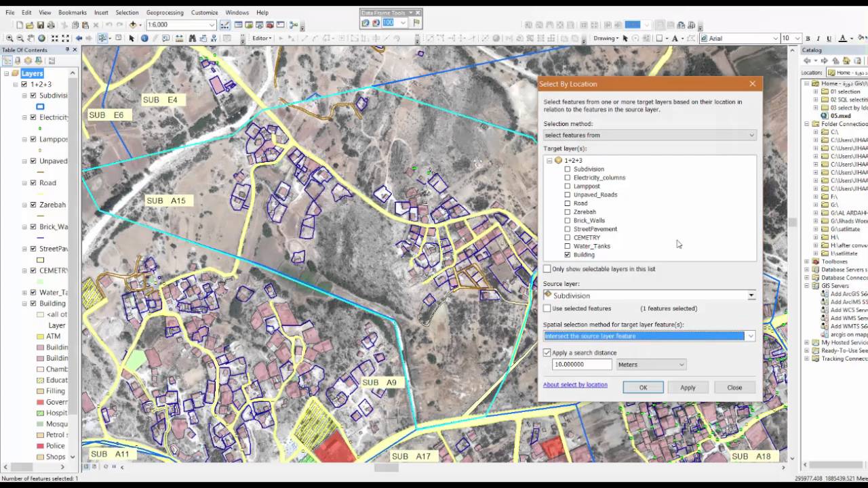This screenshot has height=488, width=868.
Task: Select the Identify tool
Action: (x=144, y=38)
